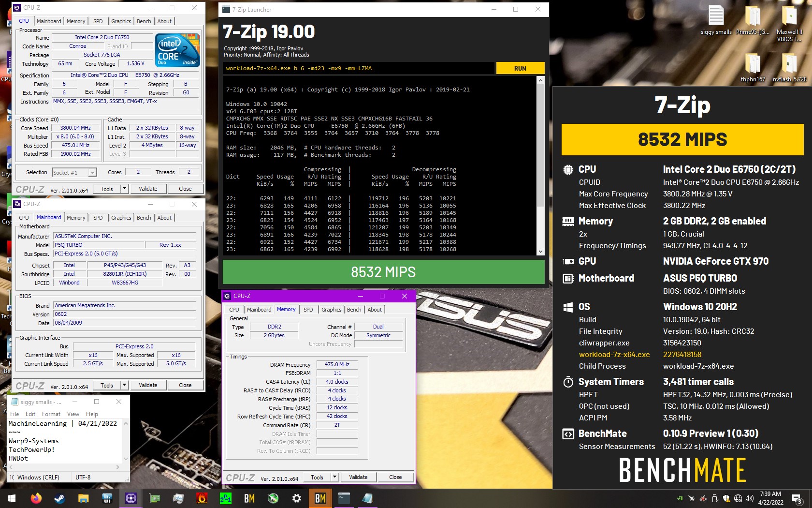Click scroll-up arrow in 7-Zip console output
The width and height of the screenshot is (812, 508).
pos(540,80)
